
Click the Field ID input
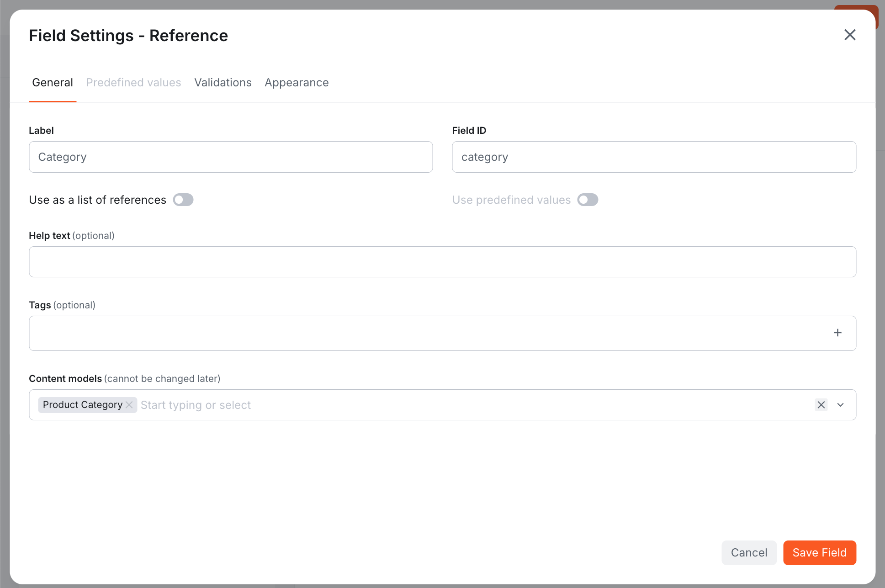(x=653, y=157)
